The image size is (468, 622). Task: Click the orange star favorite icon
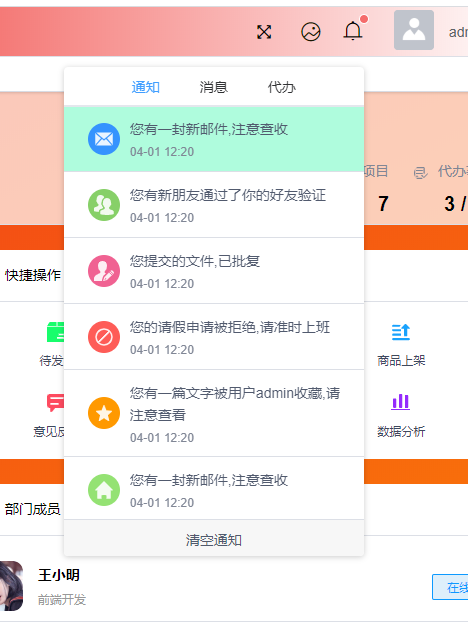pyautogui.click(x=104, y=413)
